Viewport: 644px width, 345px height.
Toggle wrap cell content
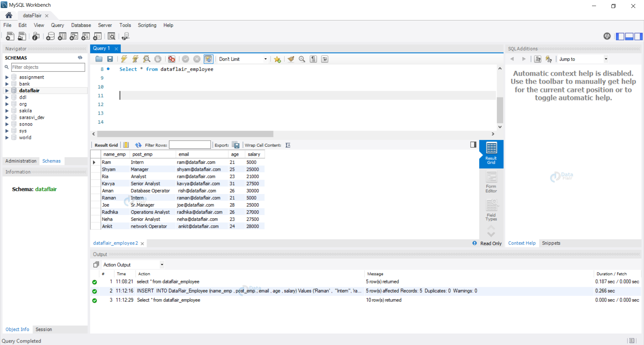288,145
